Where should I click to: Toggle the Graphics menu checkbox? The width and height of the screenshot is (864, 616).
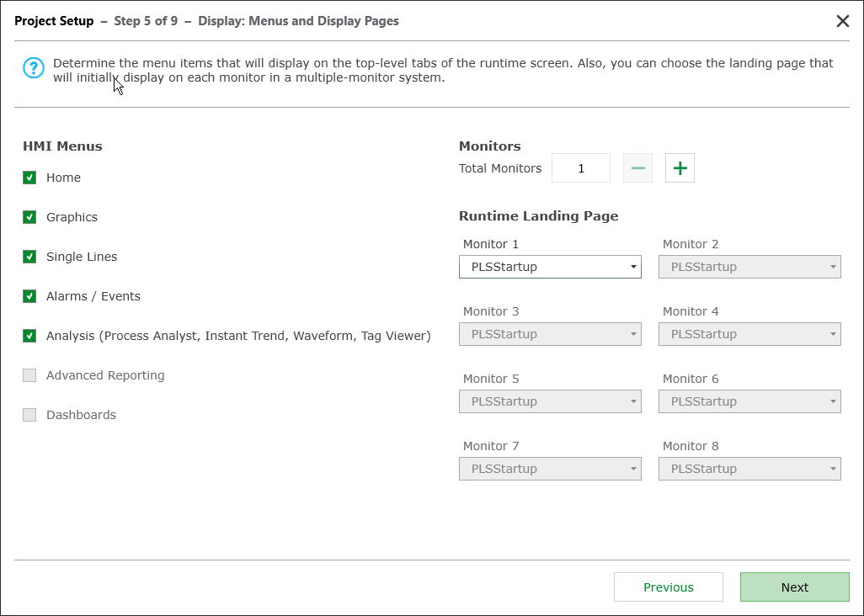[x=29, y=217]
